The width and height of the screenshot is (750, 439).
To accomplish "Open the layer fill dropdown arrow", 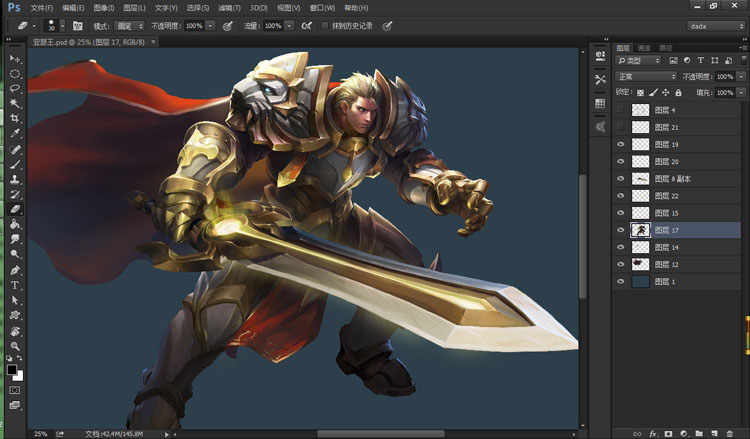I will click(x=741, y=92).
